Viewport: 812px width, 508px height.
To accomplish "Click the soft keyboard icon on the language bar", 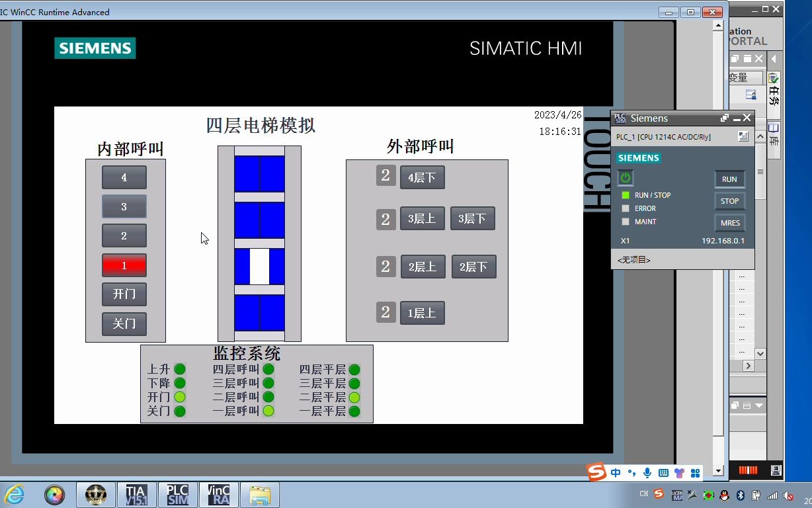I will 664,472.
